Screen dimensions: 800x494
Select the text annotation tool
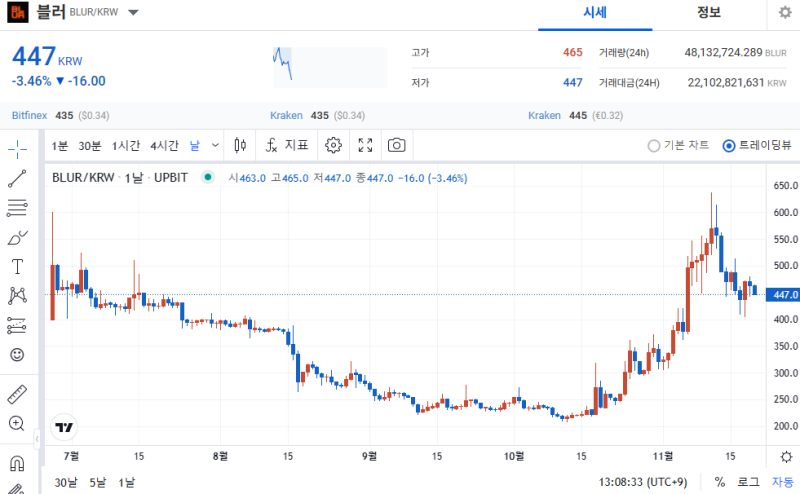17,266
